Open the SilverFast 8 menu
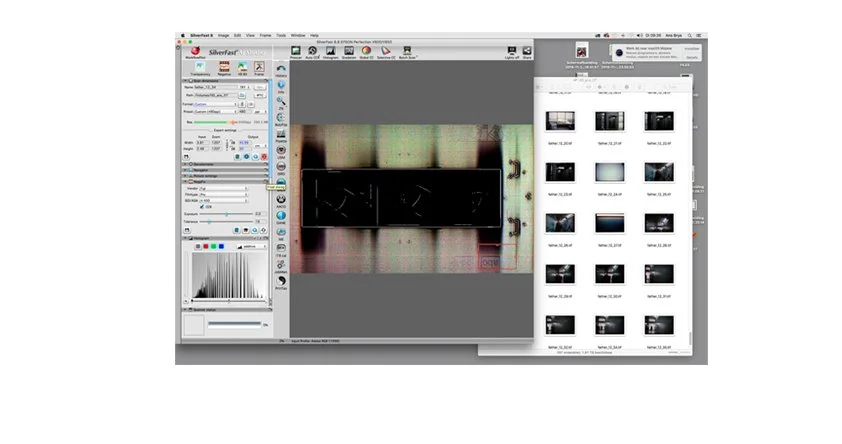Screen dimensions: 842x444 click(201, 35)
